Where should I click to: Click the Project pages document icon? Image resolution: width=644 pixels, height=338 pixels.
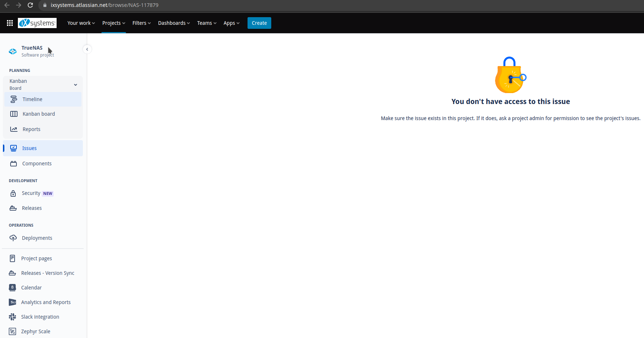coord(12,258)
